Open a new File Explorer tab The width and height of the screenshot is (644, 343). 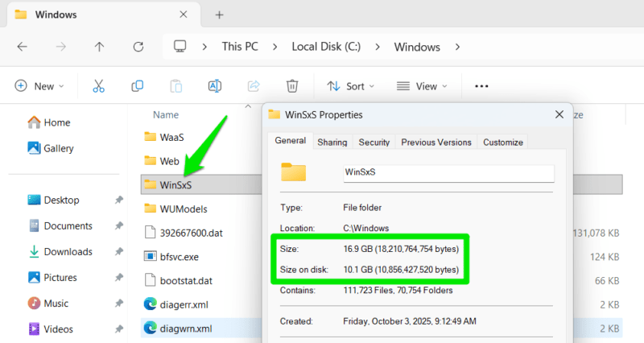219,15
